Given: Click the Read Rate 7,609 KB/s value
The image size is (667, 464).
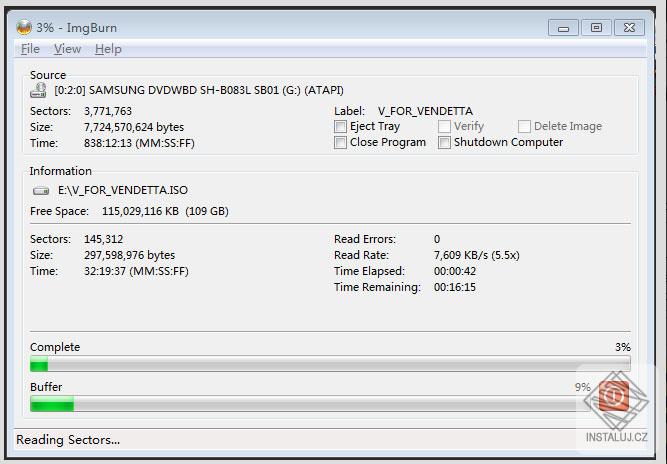Looking at the screenshot, I should coord(476,255).
